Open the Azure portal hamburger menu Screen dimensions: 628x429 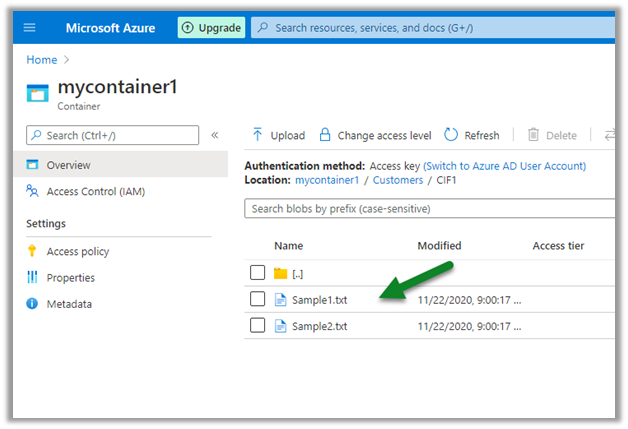point(29,27)
